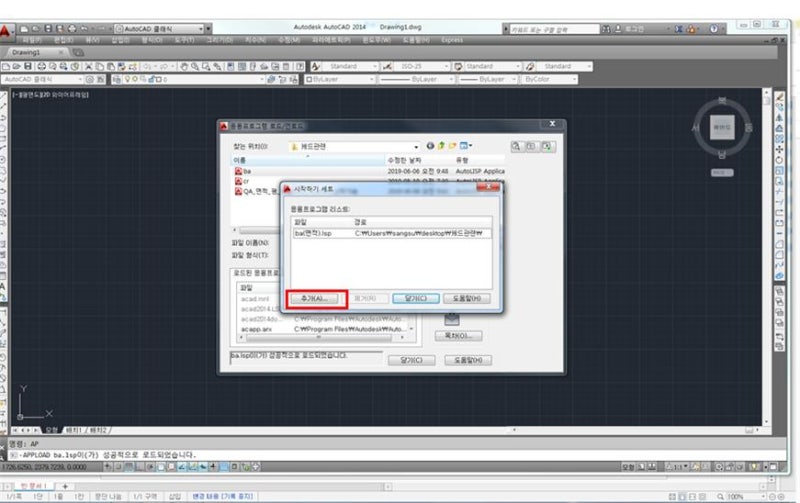Click the 수정한 날짜 column header
The height and width of the screenshot is (503, 800).
(419, 160)
